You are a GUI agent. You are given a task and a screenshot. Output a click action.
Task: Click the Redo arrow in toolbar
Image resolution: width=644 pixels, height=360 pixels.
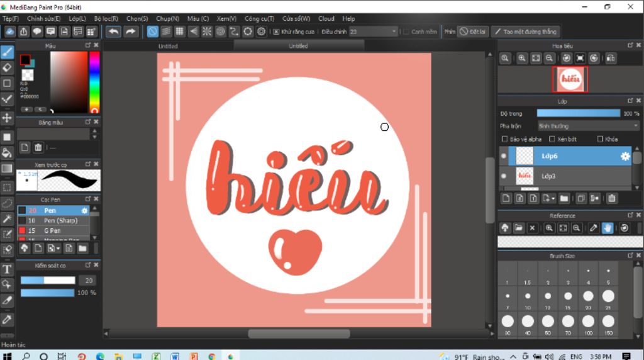(130, 31)
